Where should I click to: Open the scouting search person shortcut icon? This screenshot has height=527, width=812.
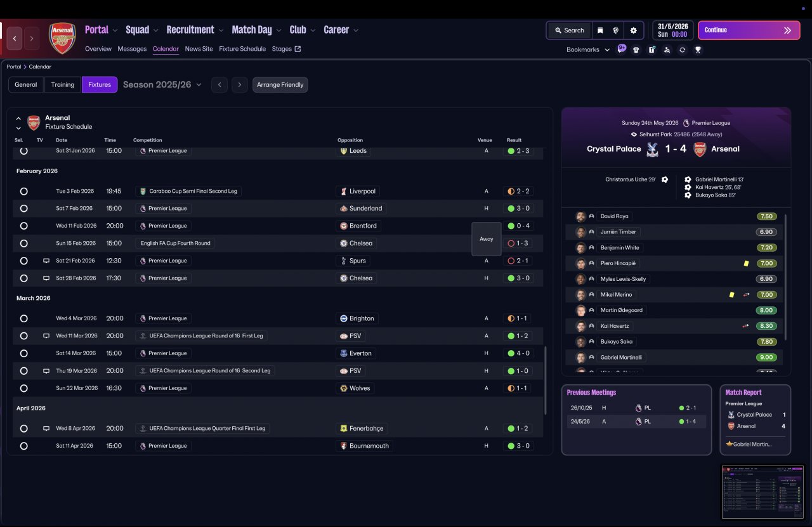tap(667, 49)
